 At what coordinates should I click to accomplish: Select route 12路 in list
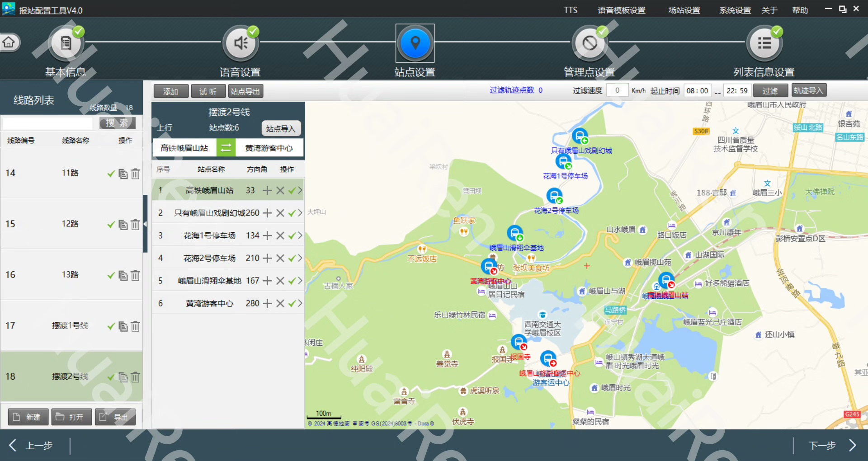(71, 224)
